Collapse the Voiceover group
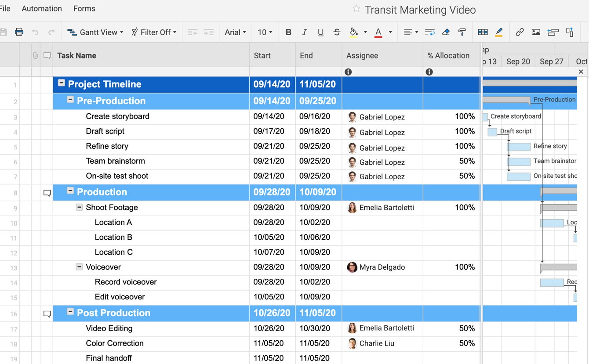Image resolution: width=589 pixels, height=364 pixels. [x=79, y=267]
